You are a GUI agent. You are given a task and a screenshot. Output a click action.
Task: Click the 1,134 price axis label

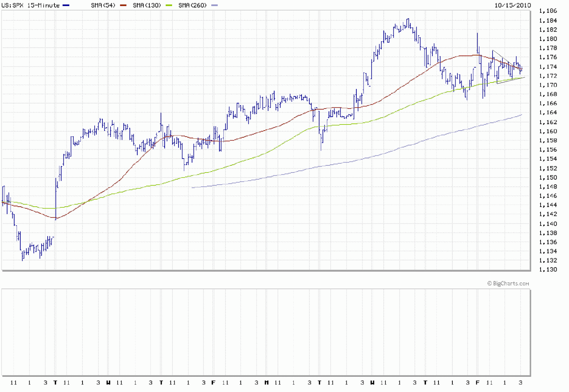tap(548, 251)
